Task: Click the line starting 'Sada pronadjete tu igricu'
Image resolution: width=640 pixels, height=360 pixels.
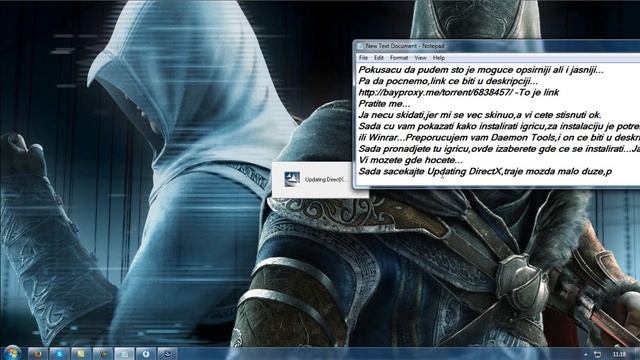Action: 499,149
